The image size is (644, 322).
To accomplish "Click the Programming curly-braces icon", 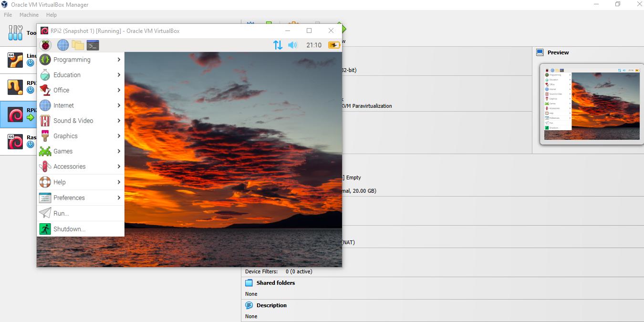I will [x=44, y=59].
